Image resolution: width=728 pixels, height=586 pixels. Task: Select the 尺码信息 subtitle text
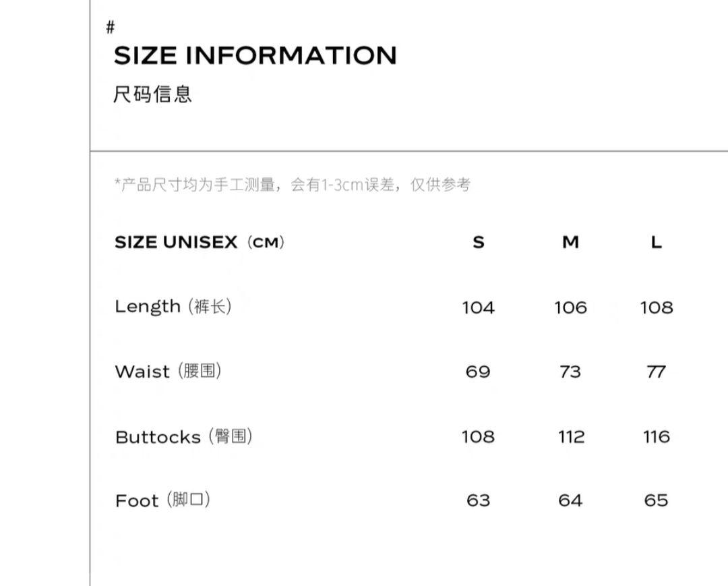click(152, 94)
